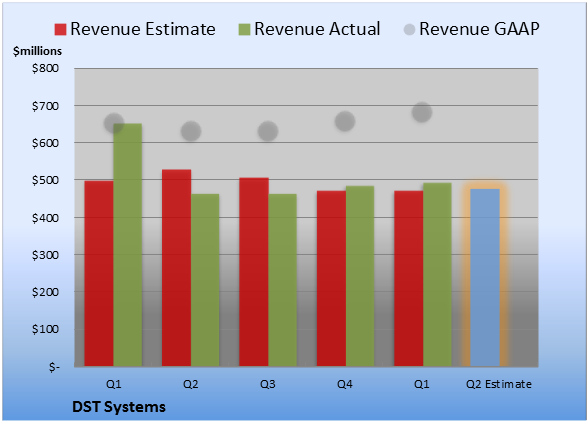This screenshot has height=422, width=588.
Task: Click the '$100' axis value
Action: tap(45, 329)
